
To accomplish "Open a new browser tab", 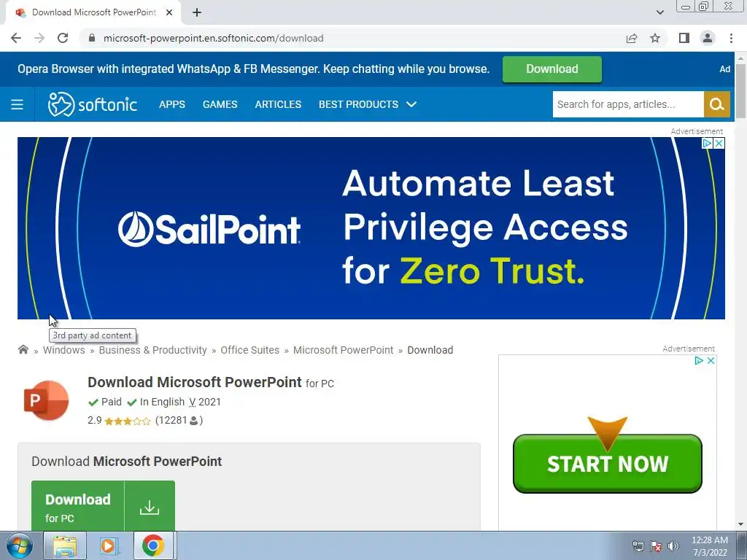I will [x=197, y=12].
